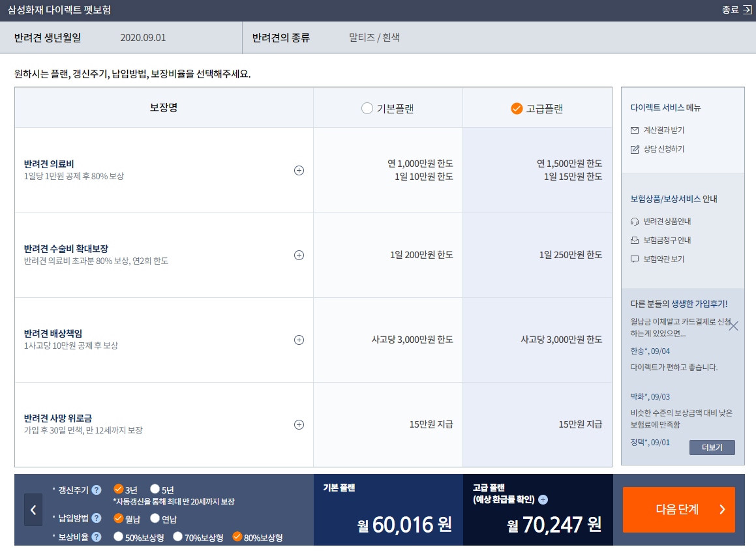Screen dimensions: 756x558
Task: Open 보험약관 보기 link
Action: coord(663,259)
